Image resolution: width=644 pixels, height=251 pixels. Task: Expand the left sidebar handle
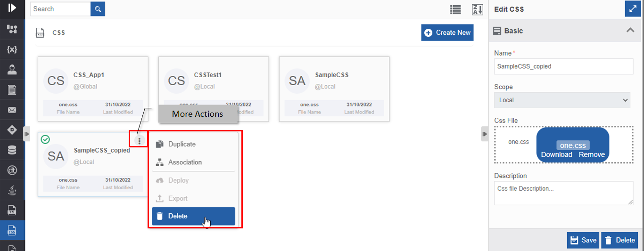pyautogui.click(x=26, y=134)
